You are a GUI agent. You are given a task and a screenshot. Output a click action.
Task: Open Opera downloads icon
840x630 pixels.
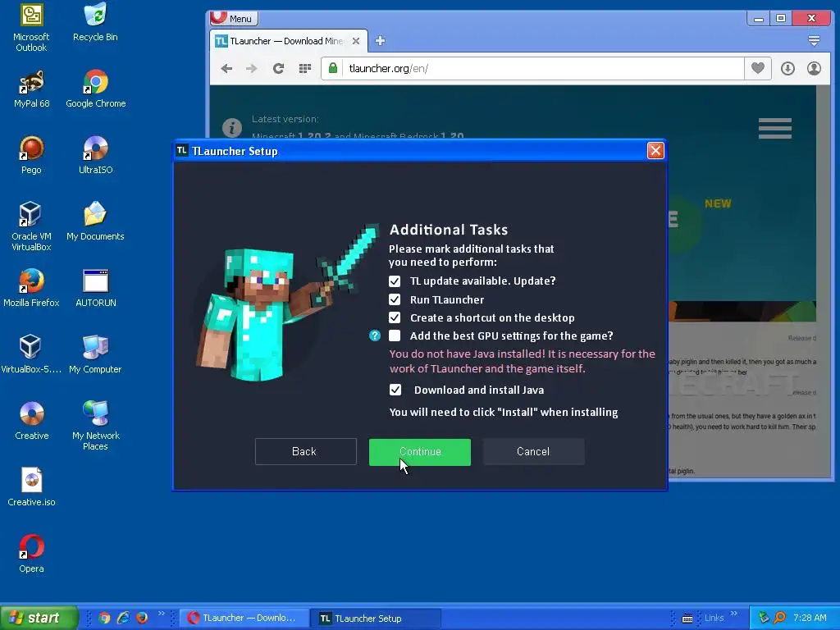coord(787,68)
